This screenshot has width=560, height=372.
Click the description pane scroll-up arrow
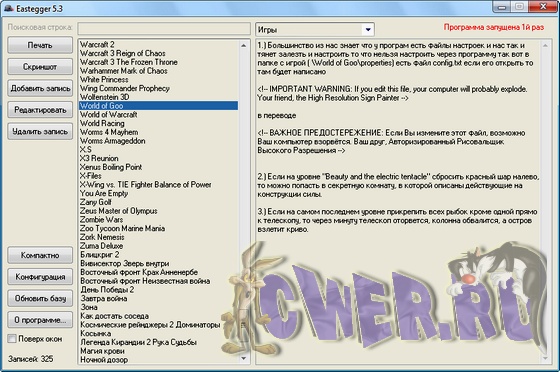tap(545, 45)
